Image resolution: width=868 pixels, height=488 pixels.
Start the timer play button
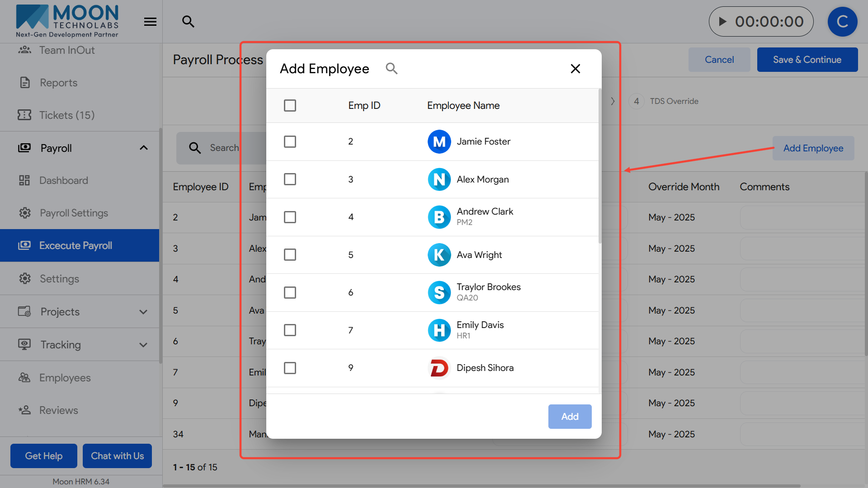click(x=723, y=22)
